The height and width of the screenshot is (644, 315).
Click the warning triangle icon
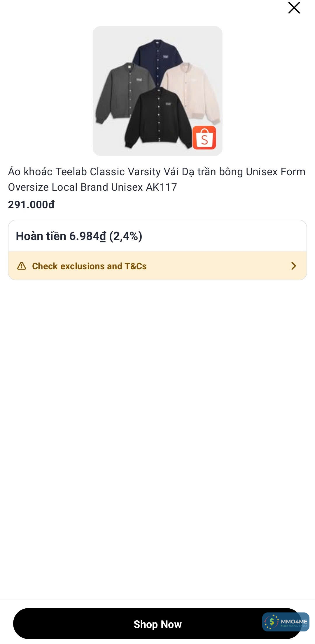(22, 266)
